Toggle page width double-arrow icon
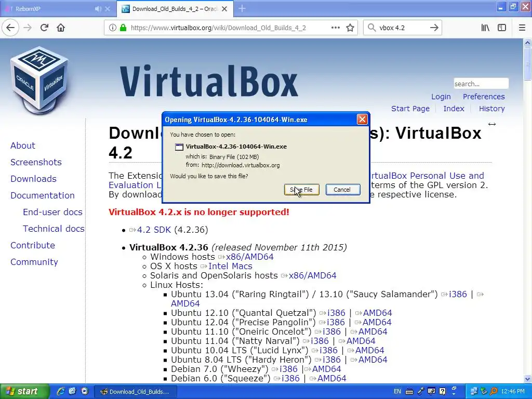The height and width of the screenshot is (399, 532). [x=491, y=124]
